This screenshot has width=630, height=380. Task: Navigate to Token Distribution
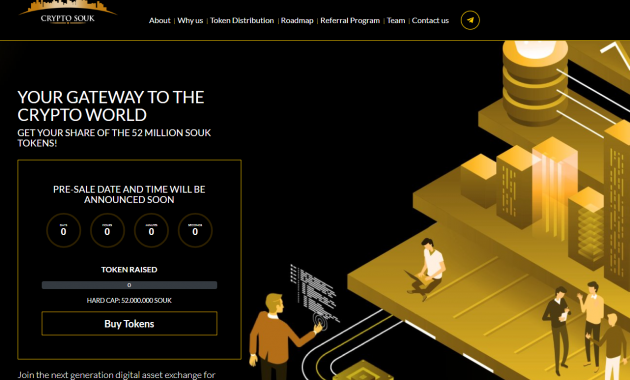click(242, 20)
